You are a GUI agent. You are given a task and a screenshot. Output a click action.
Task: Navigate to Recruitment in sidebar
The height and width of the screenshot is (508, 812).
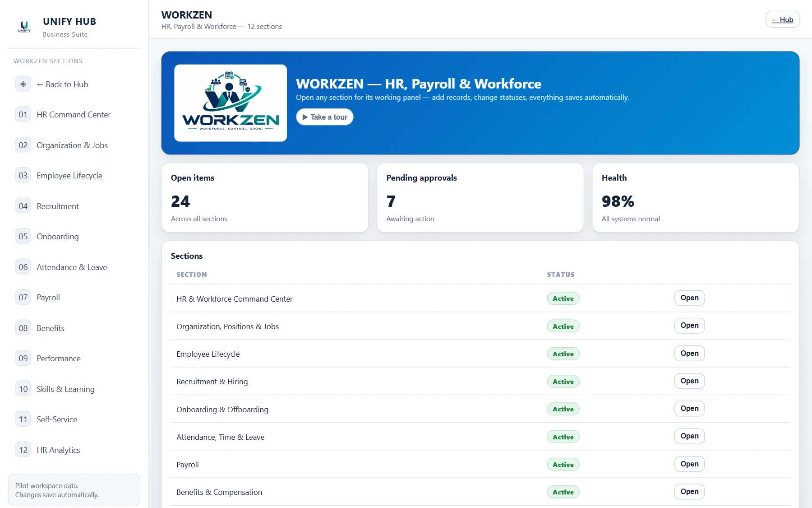click(74, 206)
